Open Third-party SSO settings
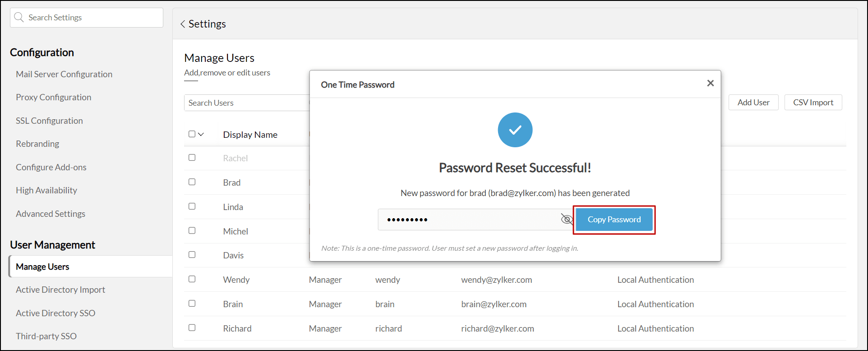868x351 pixels. point(46,336)
